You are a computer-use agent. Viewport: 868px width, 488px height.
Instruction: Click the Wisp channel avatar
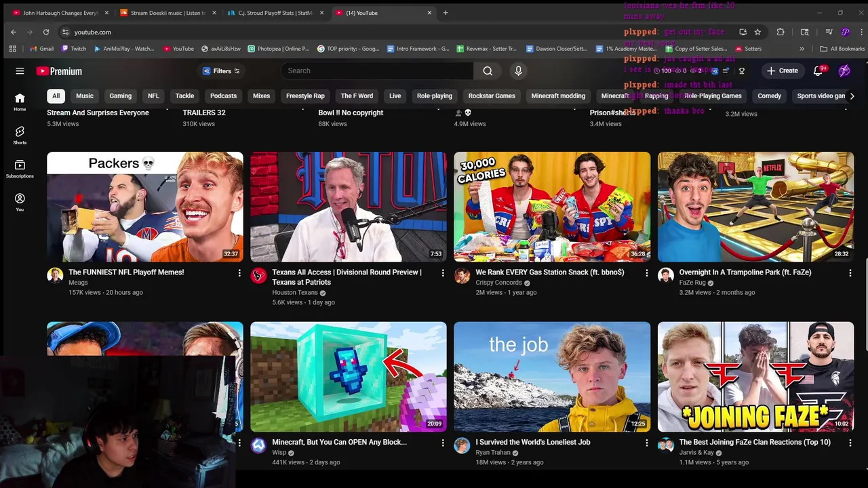258,445
